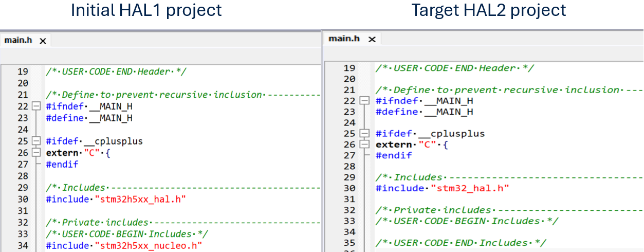Close the main.h tab in HAL2 editor
This screenshot has width=644, height=252.
[372, 39]
